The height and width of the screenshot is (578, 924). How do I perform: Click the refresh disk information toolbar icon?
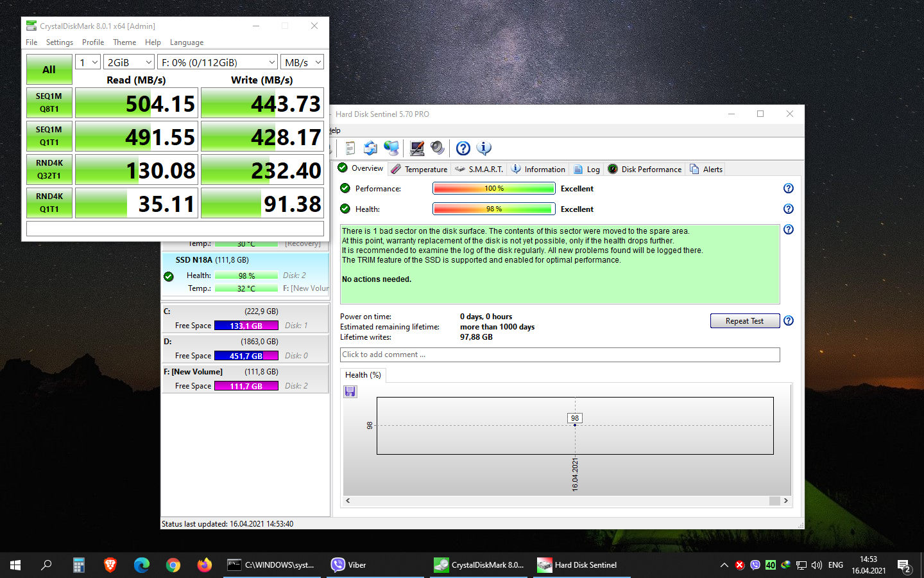point(370,148)
